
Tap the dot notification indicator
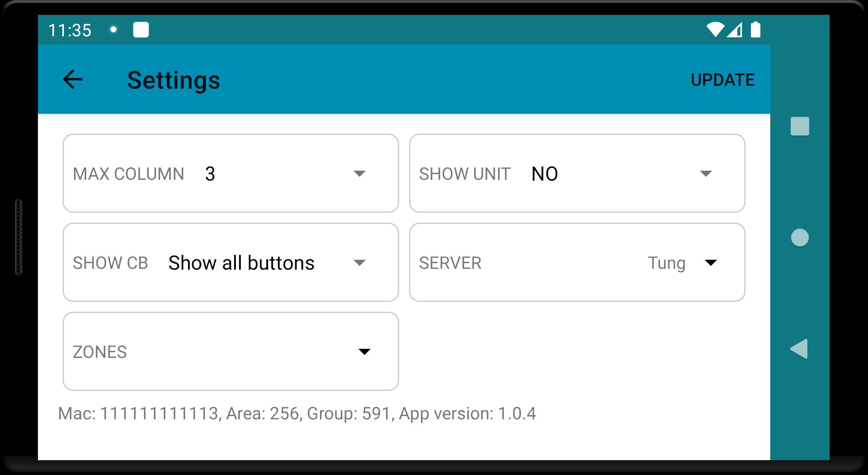tap(113, 30)
